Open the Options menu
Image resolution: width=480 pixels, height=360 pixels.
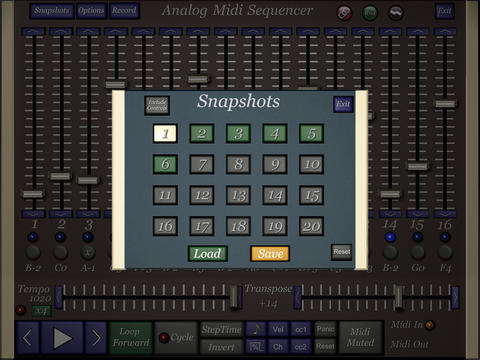91,11
